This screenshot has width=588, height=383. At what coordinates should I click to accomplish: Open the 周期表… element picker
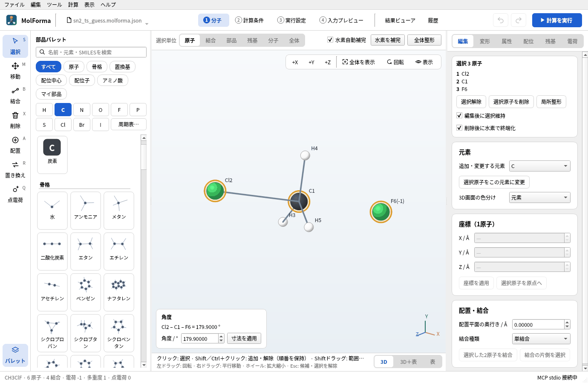coord(129,124)
